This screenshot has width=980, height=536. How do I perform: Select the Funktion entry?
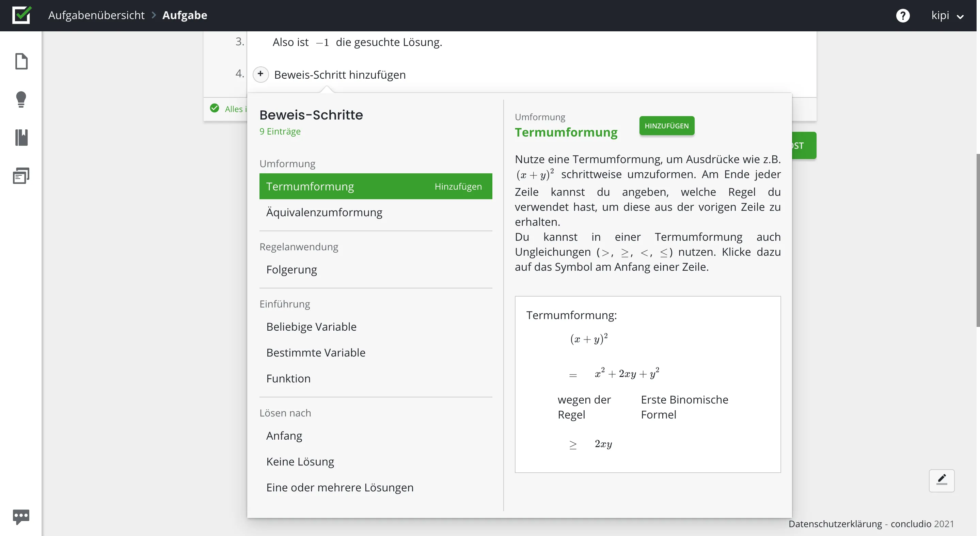pos(288,378)
